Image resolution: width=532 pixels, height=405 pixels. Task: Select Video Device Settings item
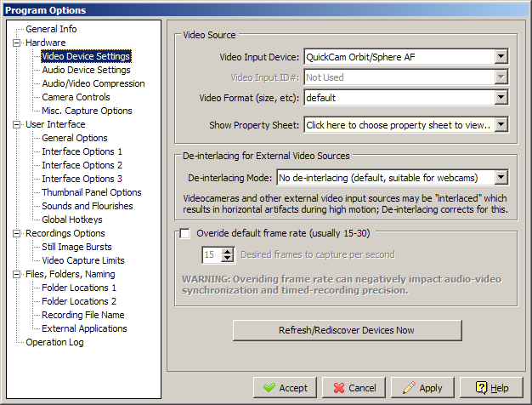tap(86, 56)
